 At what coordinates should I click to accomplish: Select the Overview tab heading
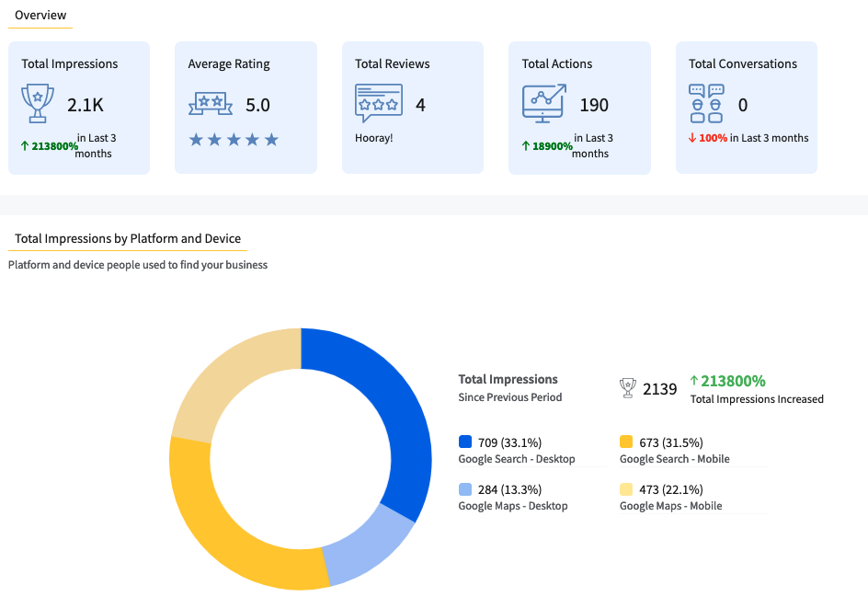coord(40,16)
